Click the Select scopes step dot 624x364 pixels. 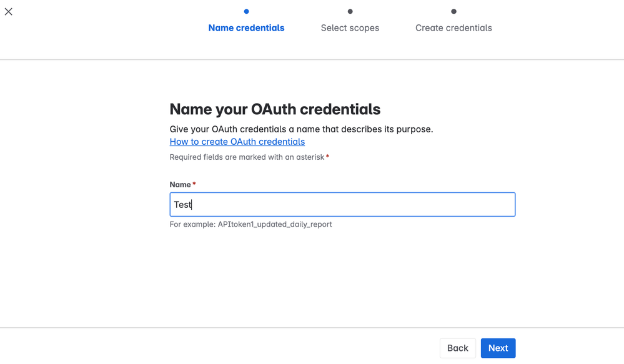[350, 11]
